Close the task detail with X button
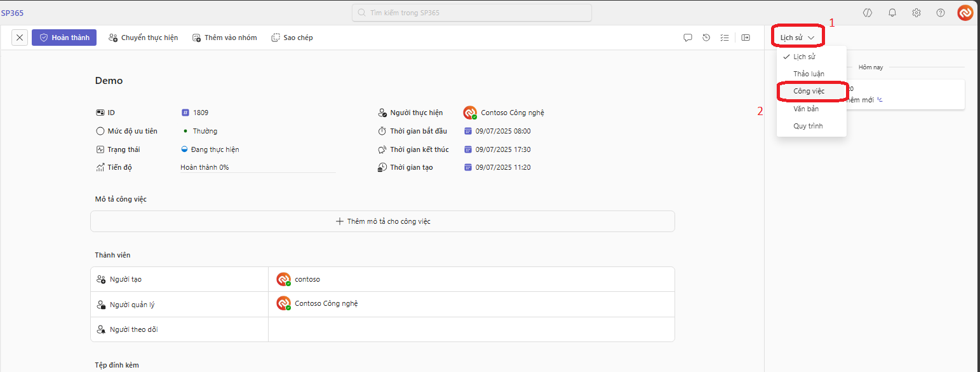This screenshot has height=372, width=980. pyautogui.click(x=20, y=38)
